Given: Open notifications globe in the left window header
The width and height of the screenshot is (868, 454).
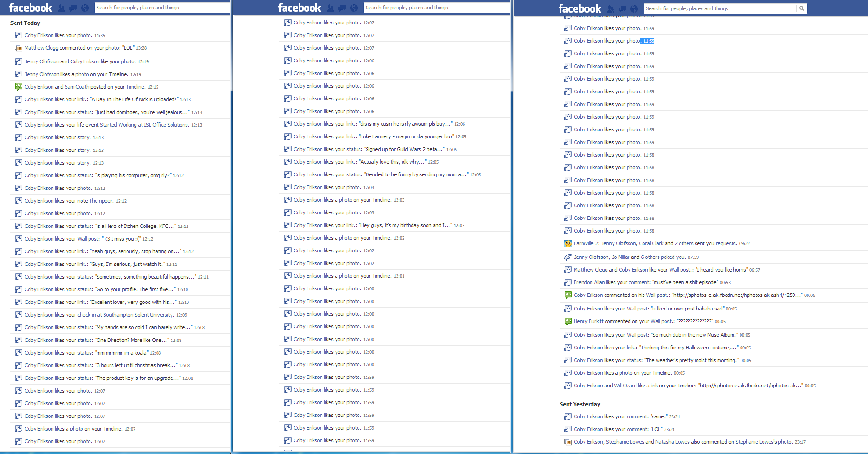Looking at the screenshot, I should pos(85,8).
